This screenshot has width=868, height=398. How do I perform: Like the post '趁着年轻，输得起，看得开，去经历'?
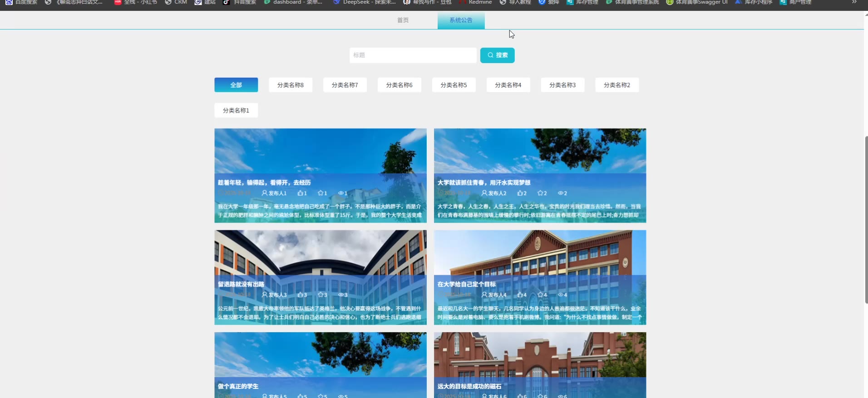click(x=300, y=193)
